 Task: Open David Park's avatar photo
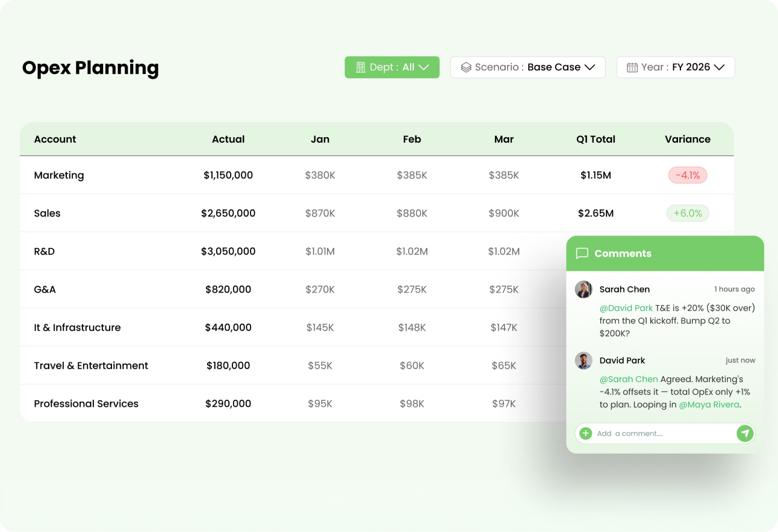[x=583, y=360]
